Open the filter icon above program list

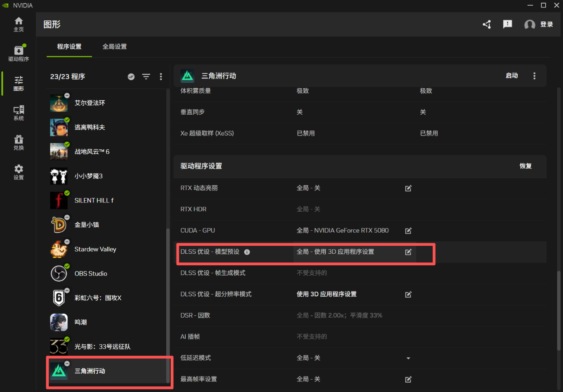146,76
